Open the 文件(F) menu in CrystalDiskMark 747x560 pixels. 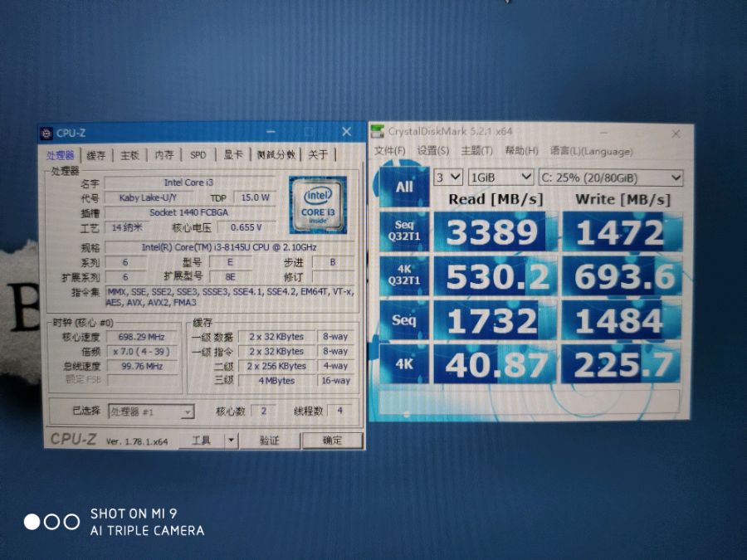[390, 150]
